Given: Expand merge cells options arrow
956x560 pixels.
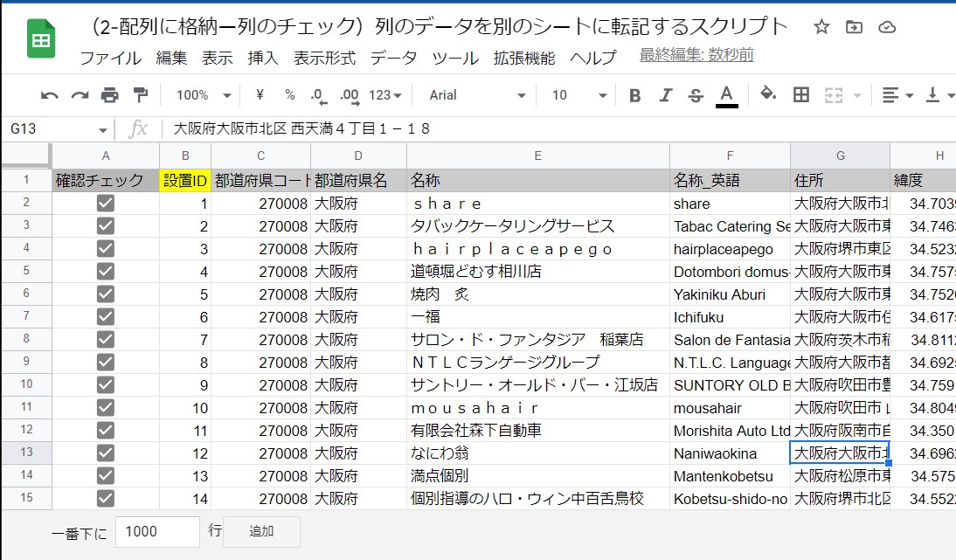Looking at the screenshot, I should 857,96.
